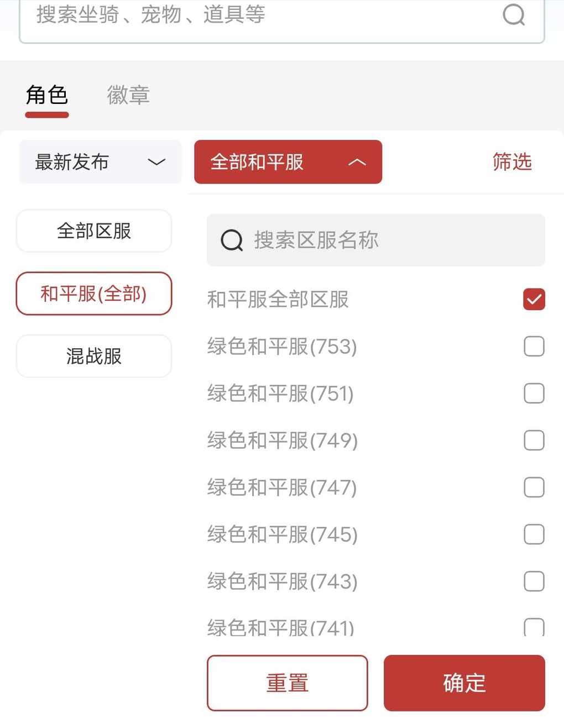The image size is (564, 728).
Task: Select the 混战服 category
Action: click(94, 356)
